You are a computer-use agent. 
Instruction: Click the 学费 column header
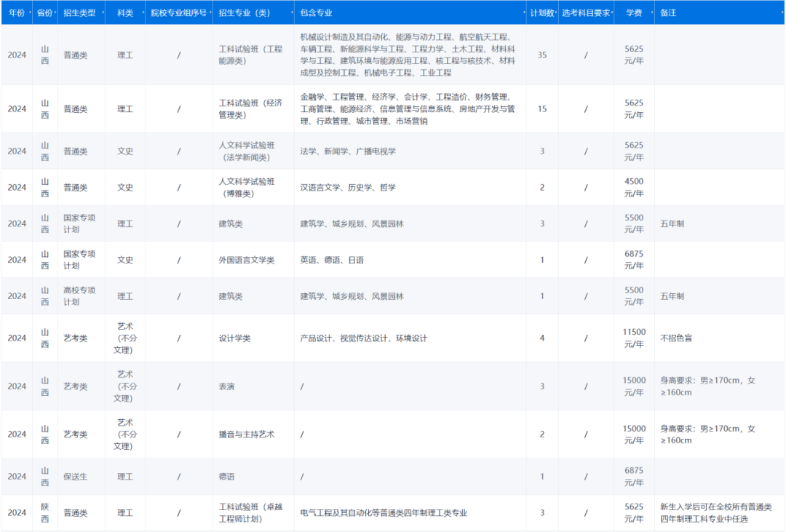click(x=634, y=12)
